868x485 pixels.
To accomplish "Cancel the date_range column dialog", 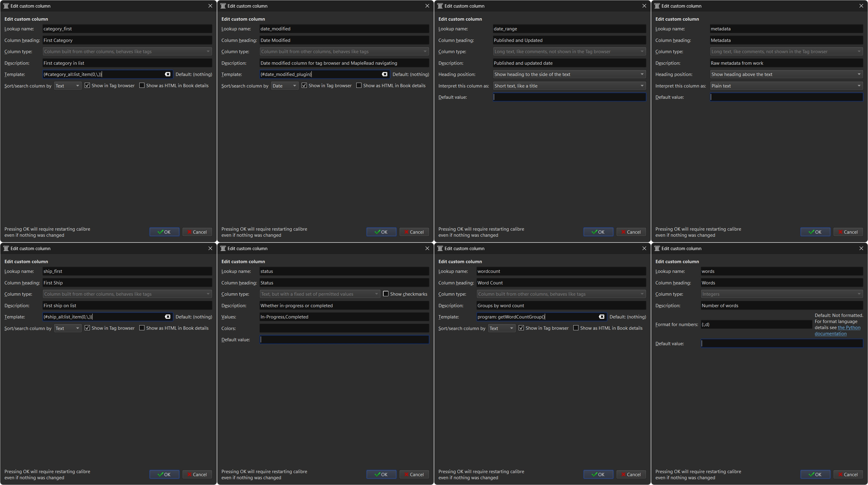I will pos(631,232).
